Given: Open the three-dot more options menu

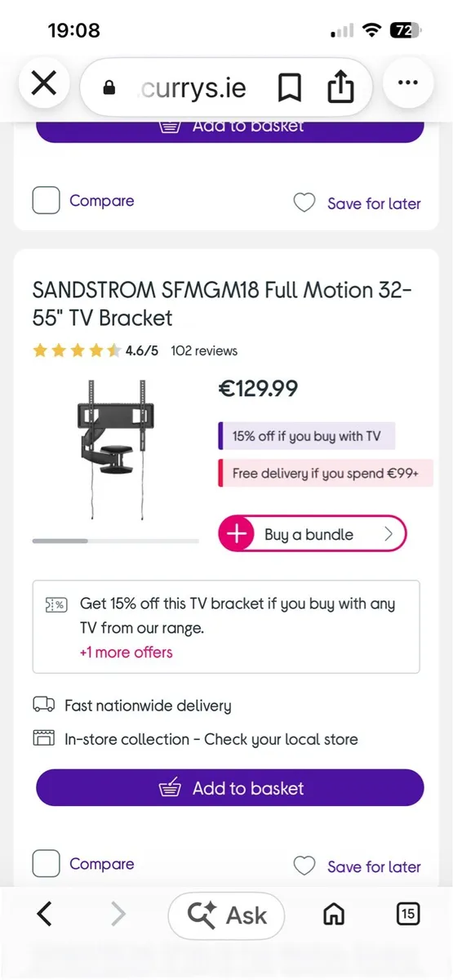Looking at the screenshot, I should tap(407, 84).
